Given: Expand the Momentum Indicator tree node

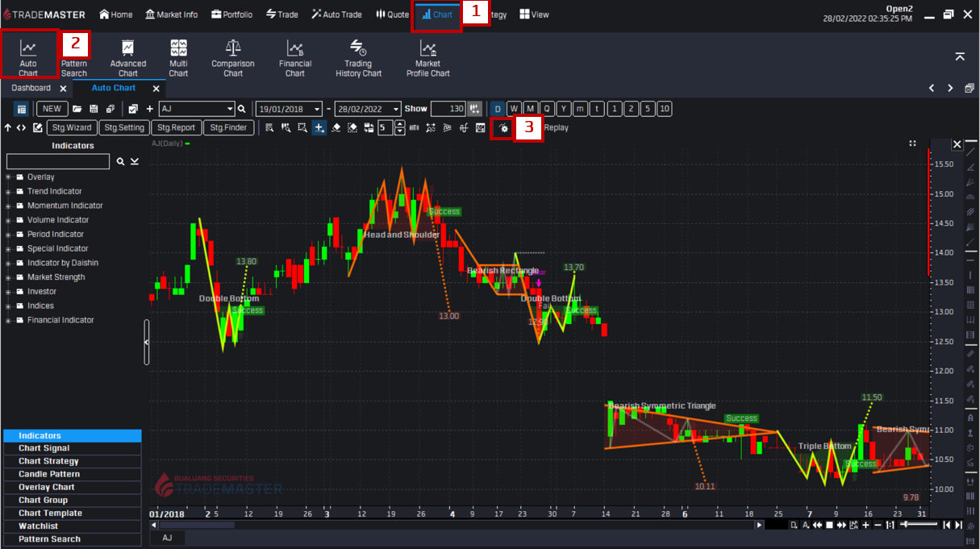Looking at the screenshot, I should pos(8,206).
